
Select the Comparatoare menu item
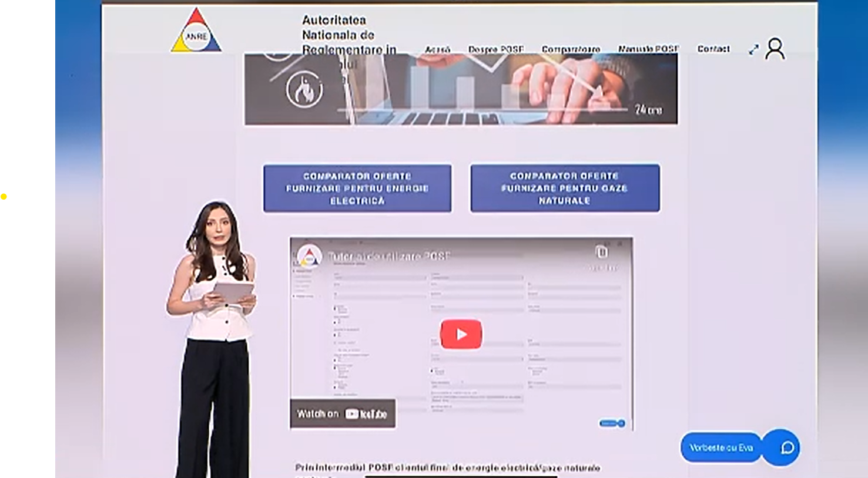coord(571,49)
